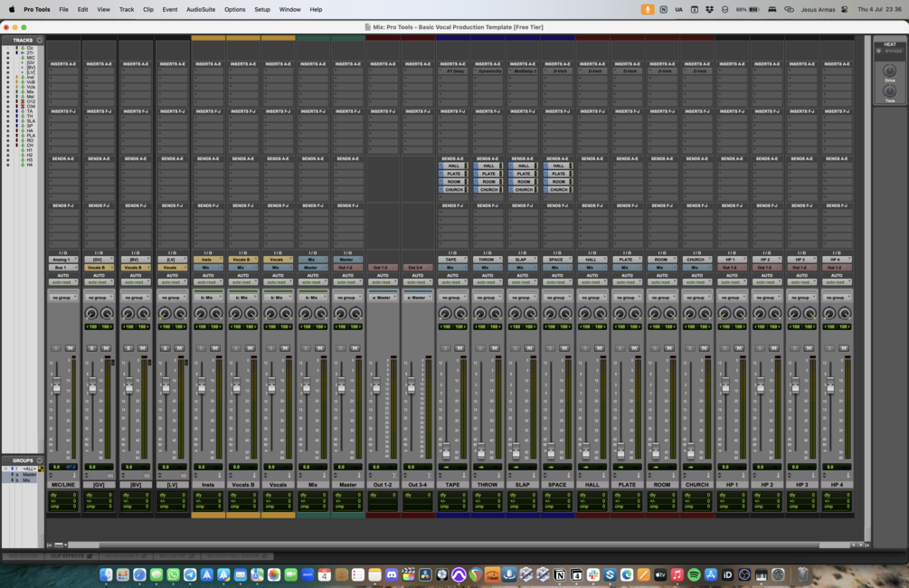Viewport: 909px width, 588px height.
Task: Open the Insts track group selector b: Mix
Action: click(x=208, y=298)
